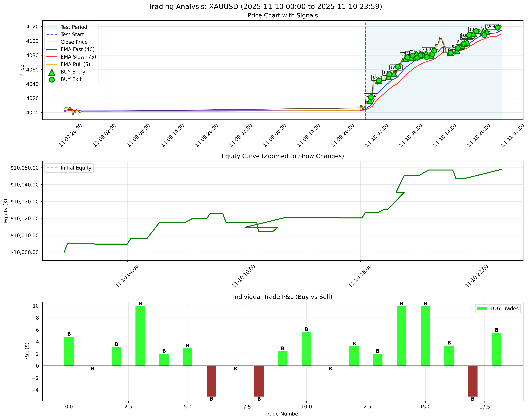529x420 pixels.
Task: Click the green BUY Trades legend swatch
Action: (482, 309)
